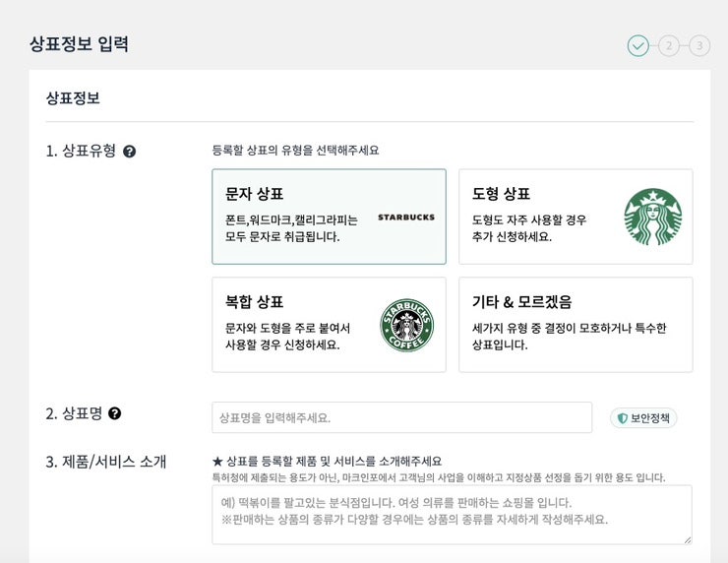728x563 pixels.
Task: Click the 상표정보 입력 page title
Action: click(79, 44)
